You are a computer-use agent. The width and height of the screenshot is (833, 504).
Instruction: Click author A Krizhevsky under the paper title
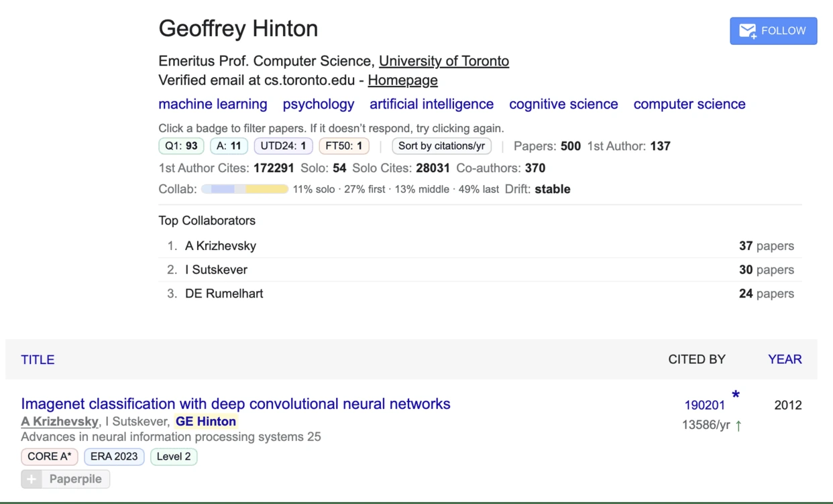coord(60,422)
